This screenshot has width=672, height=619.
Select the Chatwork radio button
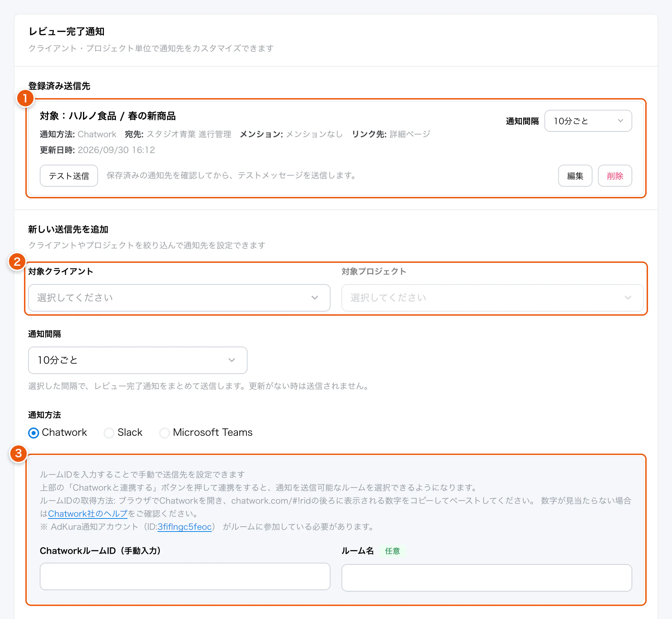[34, 433]
